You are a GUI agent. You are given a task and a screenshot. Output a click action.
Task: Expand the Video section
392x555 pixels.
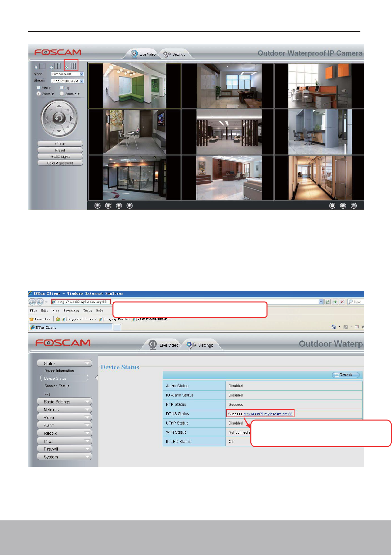coord(65,417)
